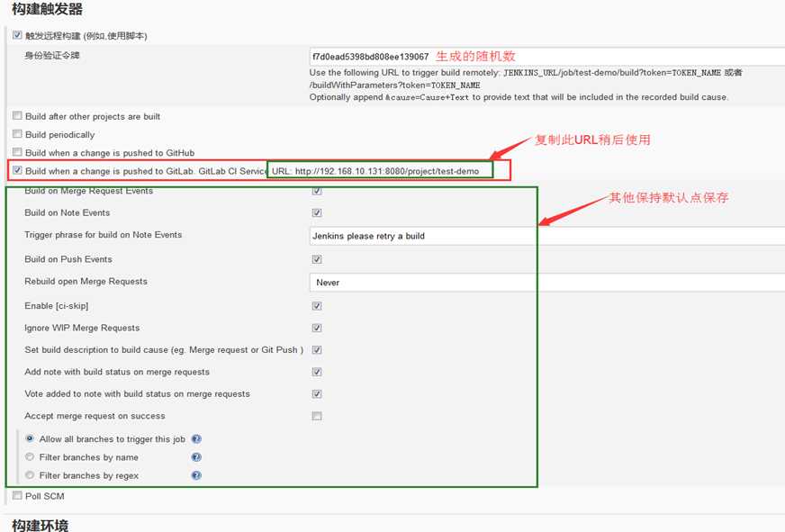Viewport: 785px width, 532px height.
Task: Open help icon for Filter branches by name
Action: pos(196,457)
